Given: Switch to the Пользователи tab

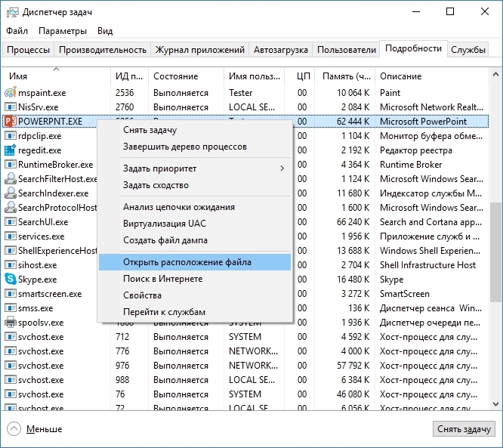Looking at the screenshot, I should point(346,50).
